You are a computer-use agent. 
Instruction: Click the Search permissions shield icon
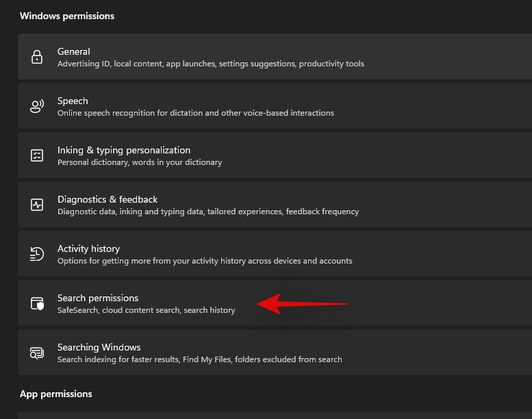[38, 303]
